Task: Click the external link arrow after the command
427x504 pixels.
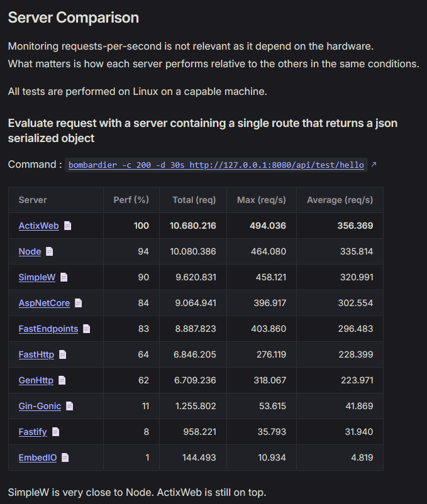Action: [374, 164]
